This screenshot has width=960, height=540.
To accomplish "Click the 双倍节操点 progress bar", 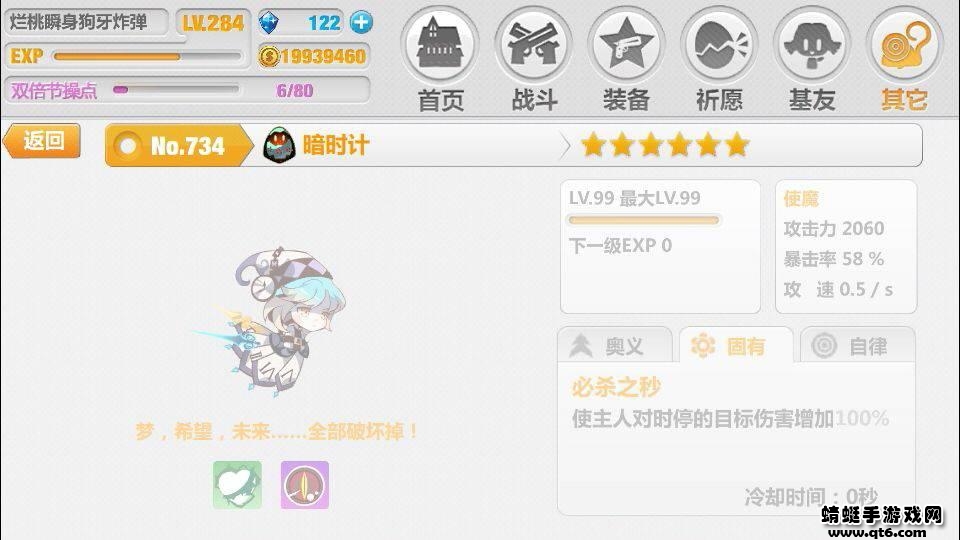I will [176, 90].
